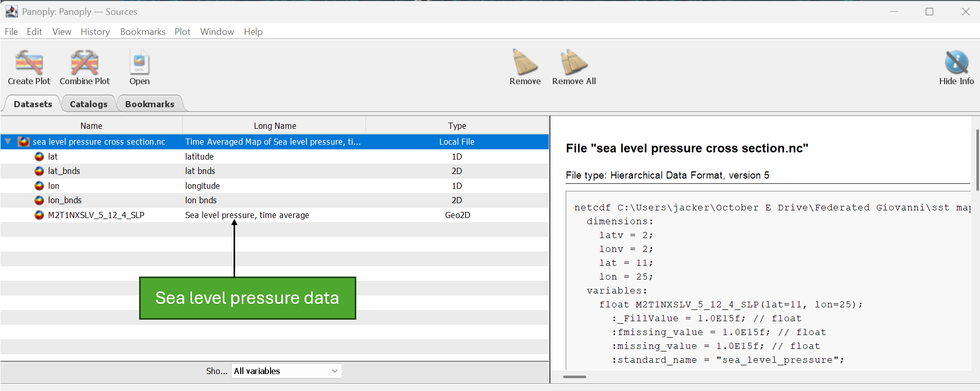This screenshot has height=391, width=980.
Task: Sort by the Long Name column header
Action: [275, 126]
